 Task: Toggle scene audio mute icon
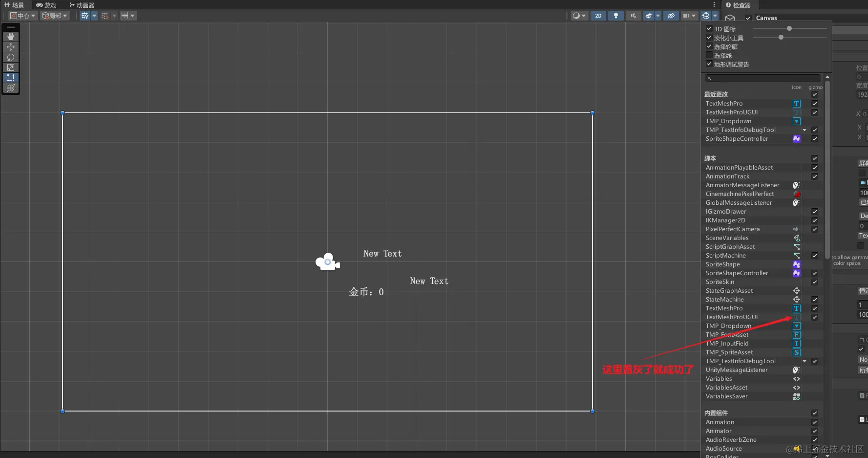pyautogui.click(x=634, y=16)
